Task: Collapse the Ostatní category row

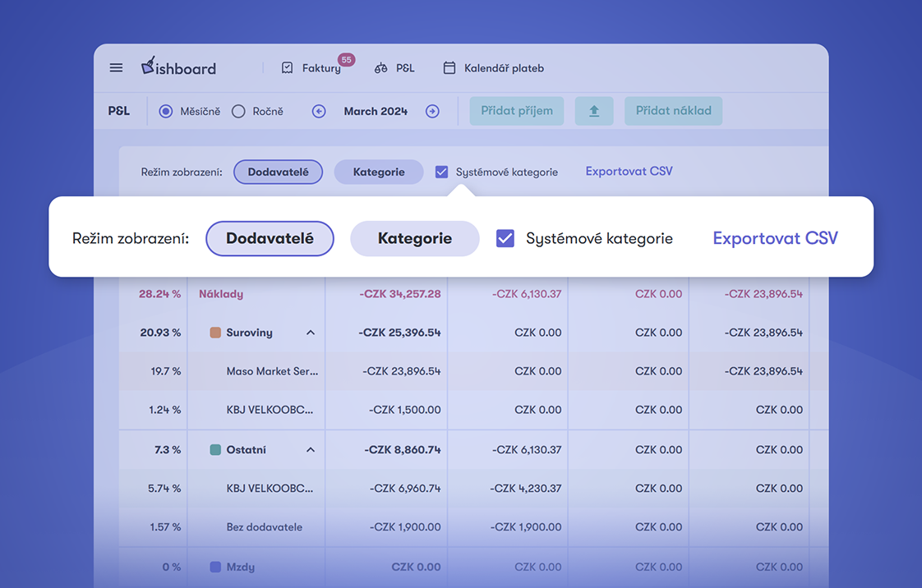Action: coord(311,450)
